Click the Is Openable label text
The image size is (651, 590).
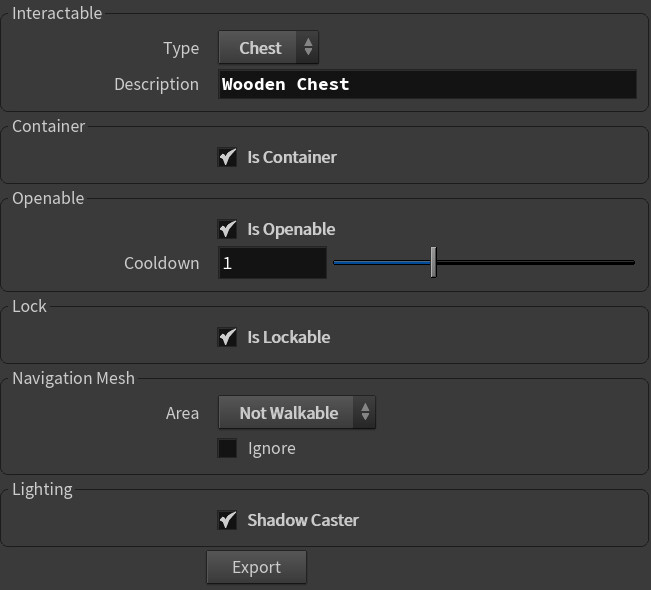[291, 230]
